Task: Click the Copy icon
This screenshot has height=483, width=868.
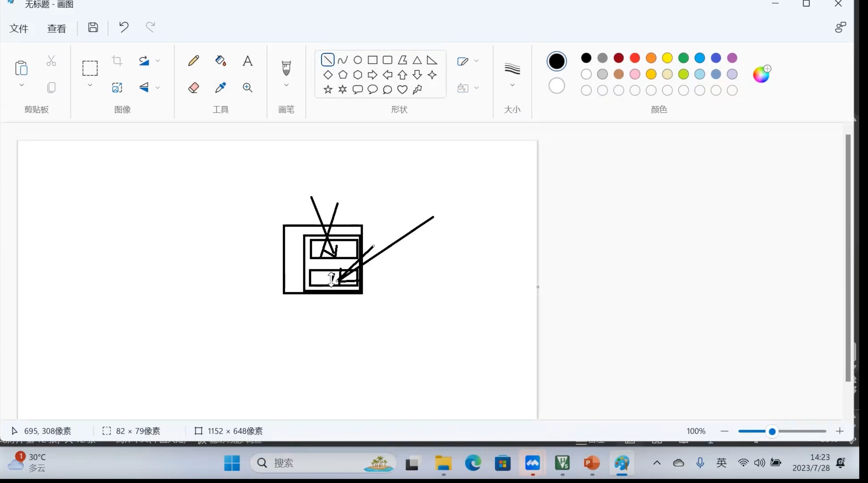Action: click(51, 88)
